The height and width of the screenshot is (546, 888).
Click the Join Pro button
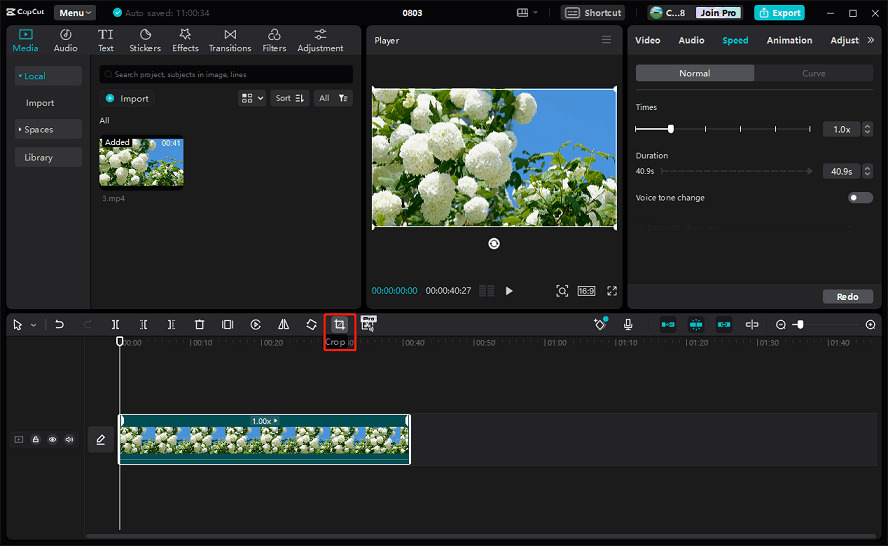[716, 13]
